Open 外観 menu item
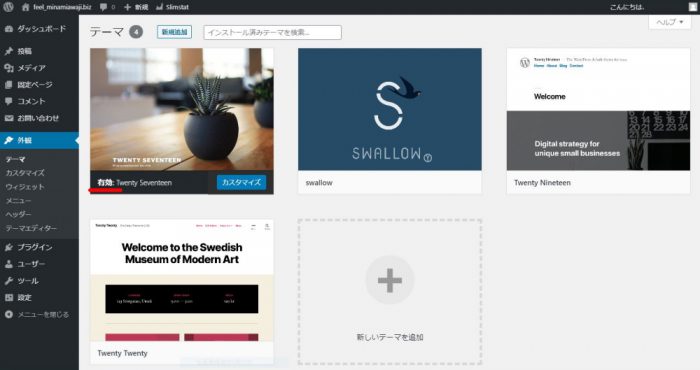This screenshot has height=370, width=700. [x=39, y=140]
